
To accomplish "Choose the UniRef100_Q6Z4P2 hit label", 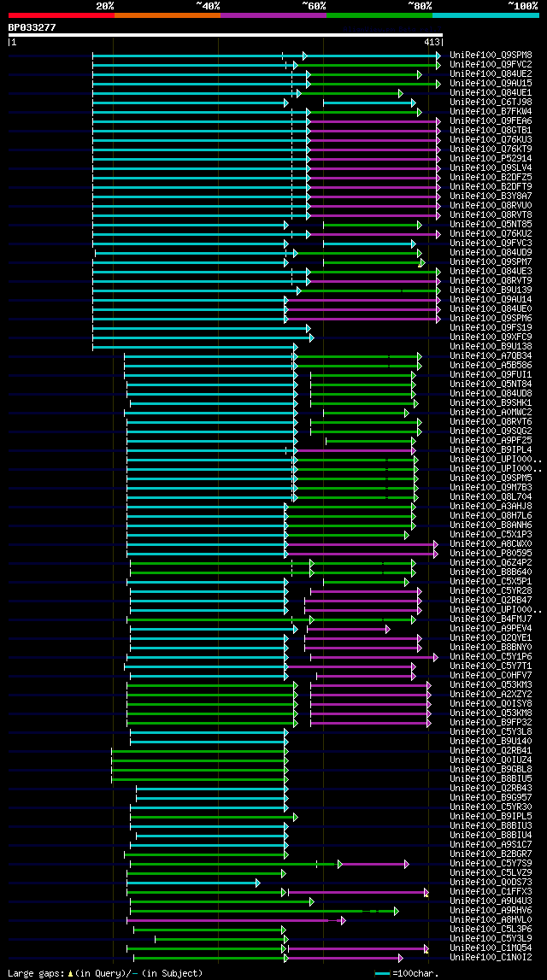I will pos(491,562).
